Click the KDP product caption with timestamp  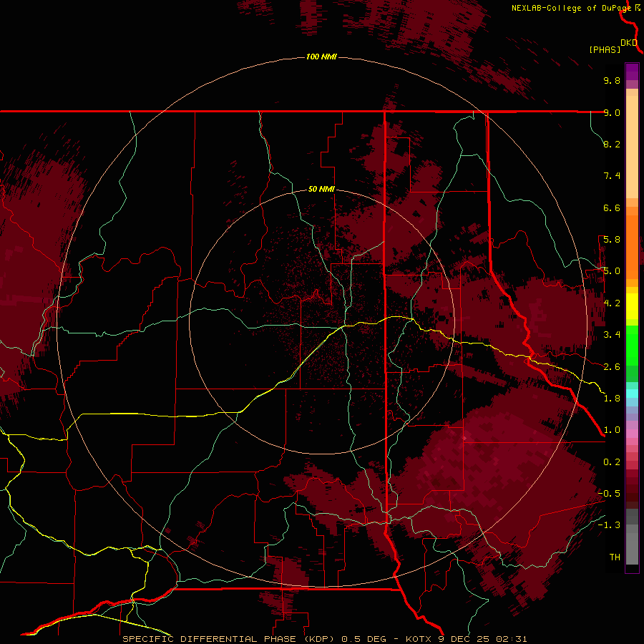324,639
